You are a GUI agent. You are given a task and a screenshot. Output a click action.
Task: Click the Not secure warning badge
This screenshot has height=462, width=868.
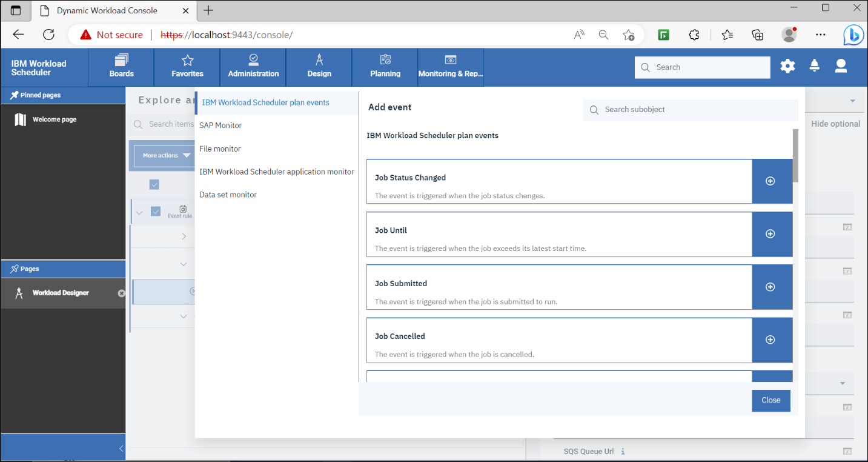tap(112, 35)
